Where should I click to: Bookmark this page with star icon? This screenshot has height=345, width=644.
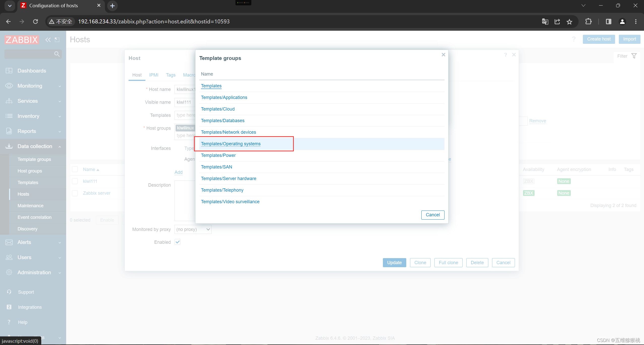[570, 22]
